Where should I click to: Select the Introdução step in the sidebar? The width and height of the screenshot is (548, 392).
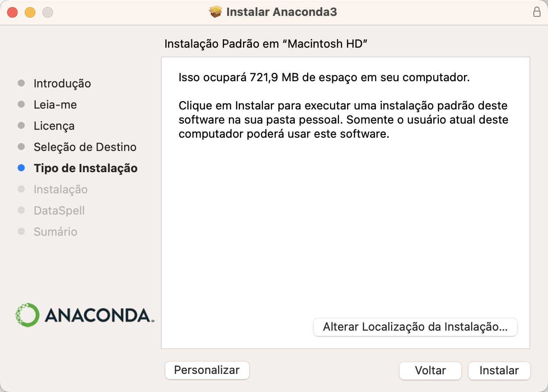[x=62, y=83]
